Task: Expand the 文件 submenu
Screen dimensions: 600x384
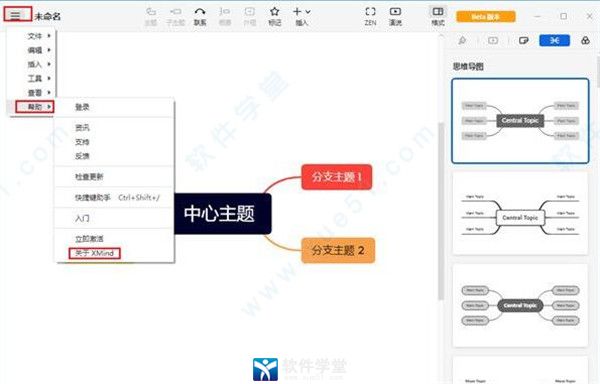Action: (39, 36)
